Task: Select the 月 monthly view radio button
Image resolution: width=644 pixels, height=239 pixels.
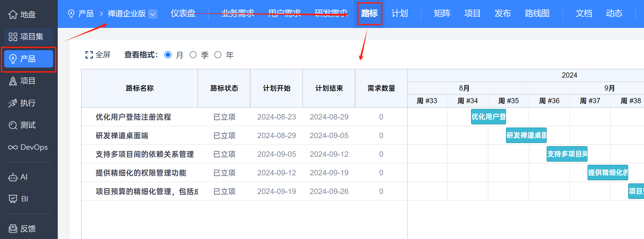Action: [168, 55]
